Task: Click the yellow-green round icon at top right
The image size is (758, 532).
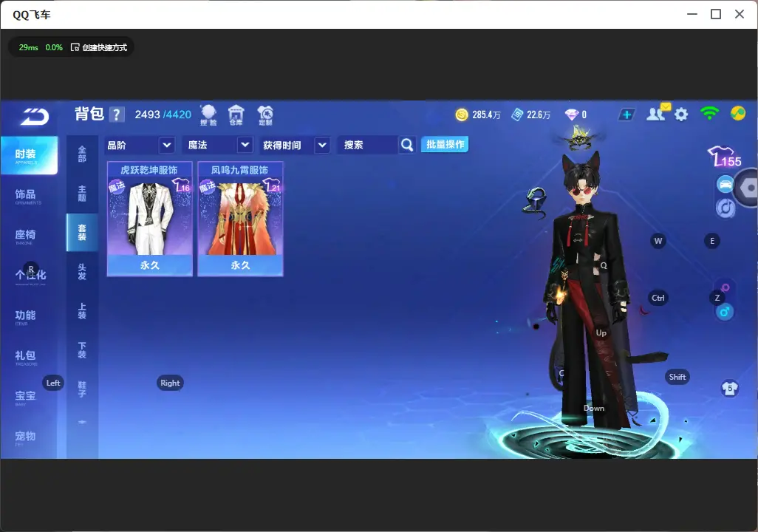Action: [738, 113]
